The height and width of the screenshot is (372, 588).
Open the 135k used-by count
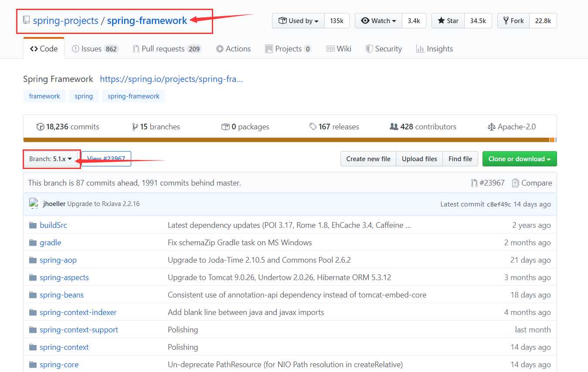[x=336, y=21]
